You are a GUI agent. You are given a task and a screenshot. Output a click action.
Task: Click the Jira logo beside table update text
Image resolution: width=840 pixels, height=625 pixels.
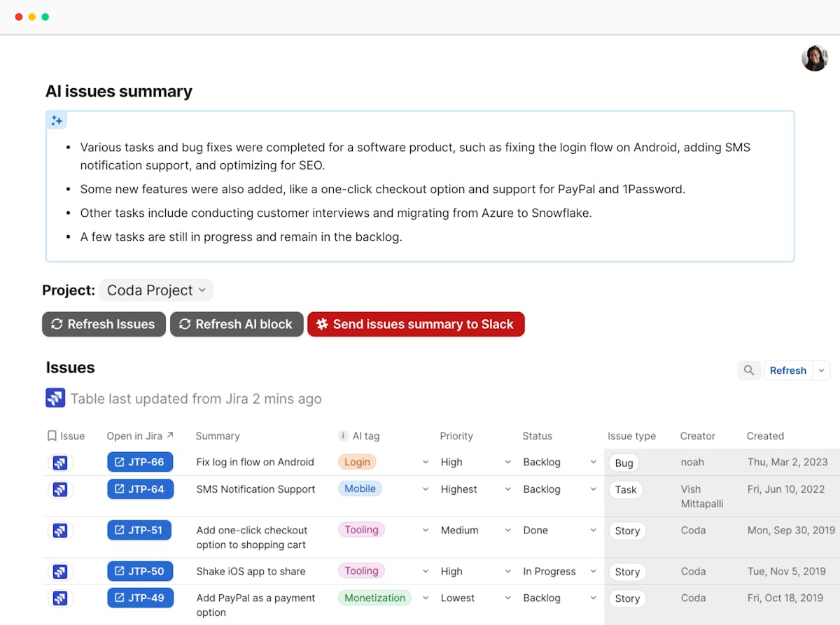(55, 398)
